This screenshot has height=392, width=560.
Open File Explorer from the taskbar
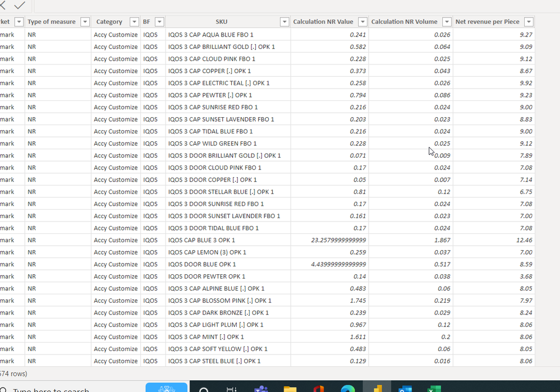[290, 389]
